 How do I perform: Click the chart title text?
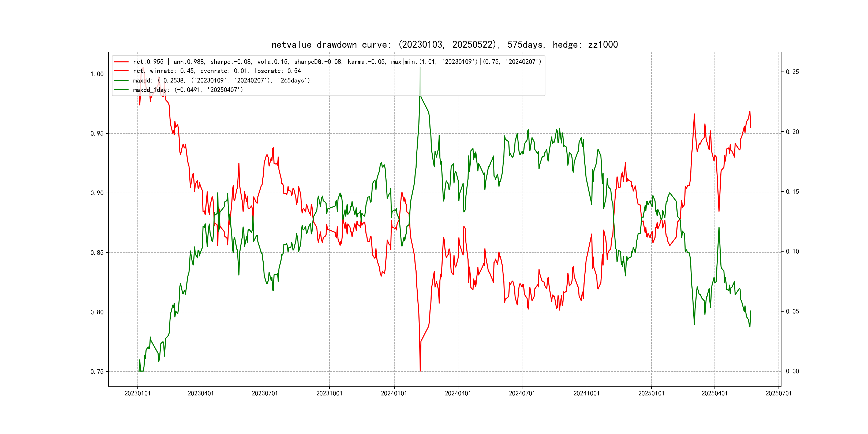pyautogui.click(x=444, y=44)
